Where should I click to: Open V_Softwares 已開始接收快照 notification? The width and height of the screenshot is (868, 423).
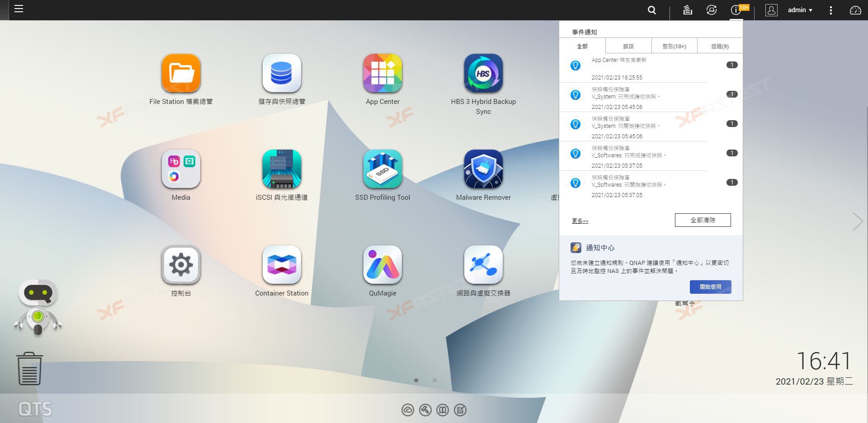click(651, 186)
